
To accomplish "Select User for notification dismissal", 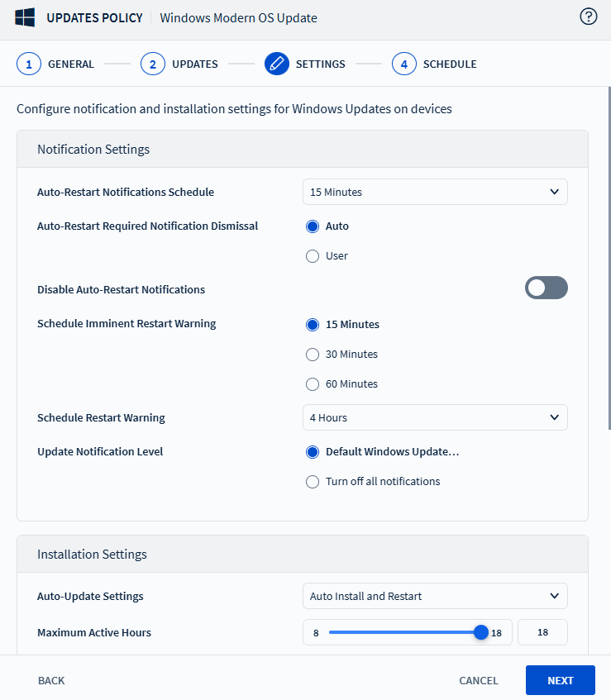I will pyautogui.click(x=313, y=256).
